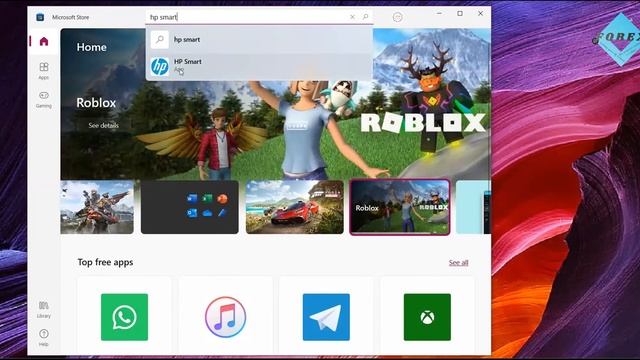Minimize the Microsoft Store window

(439, 13)
